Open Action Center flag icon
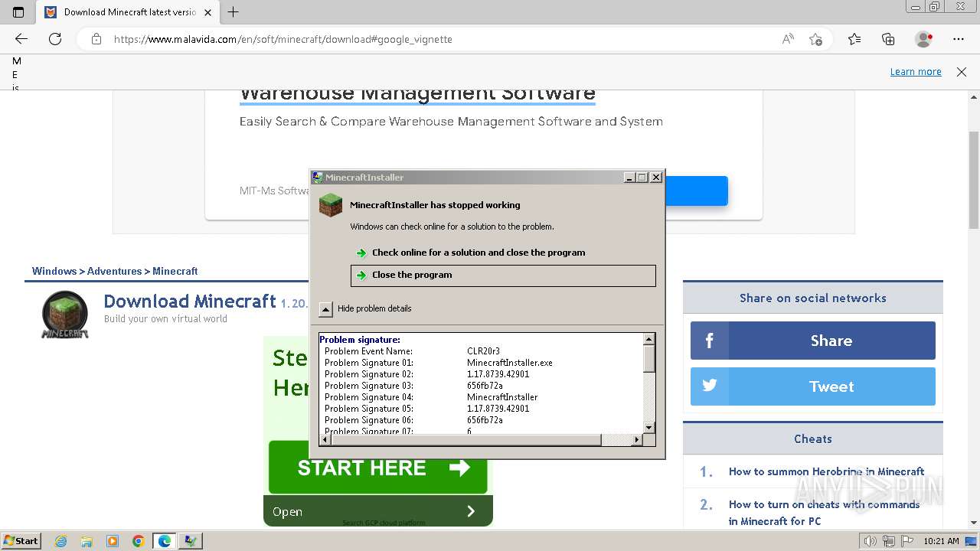The width and height of the screenshot is (980, 551). 906,541
